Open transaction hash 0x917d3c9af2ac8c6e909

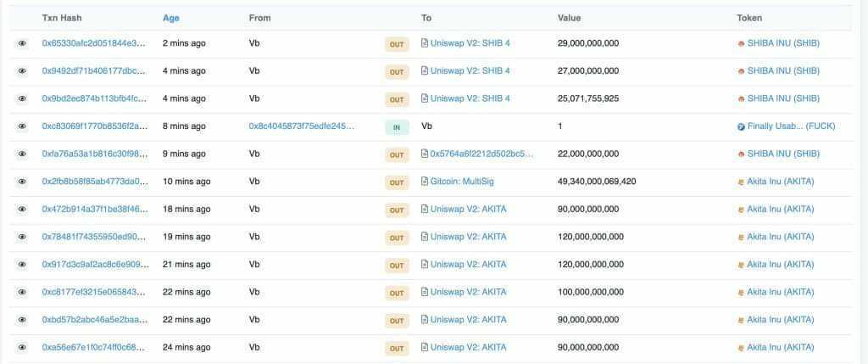click(x=94, y=265)
